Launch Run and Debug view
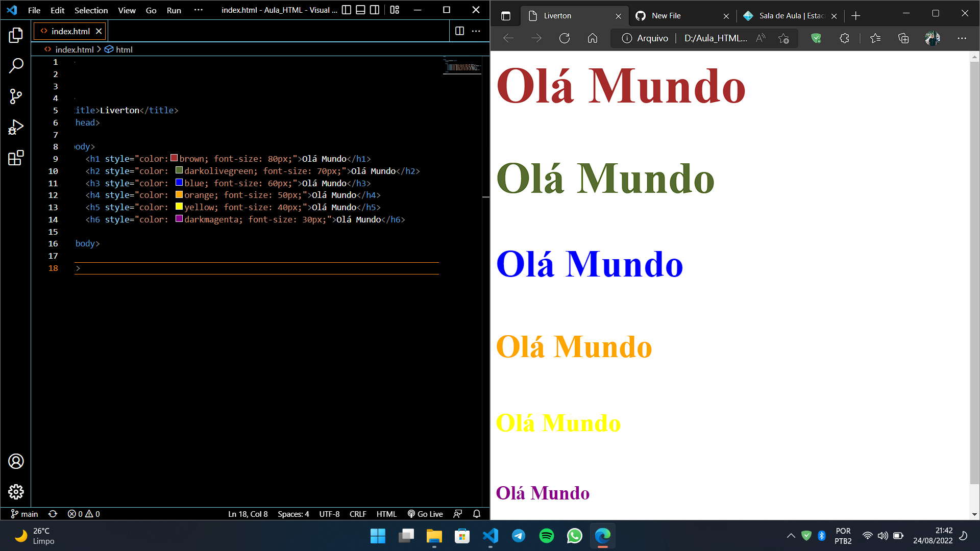This screenshot has height=551, width=980. click(16, 127)
